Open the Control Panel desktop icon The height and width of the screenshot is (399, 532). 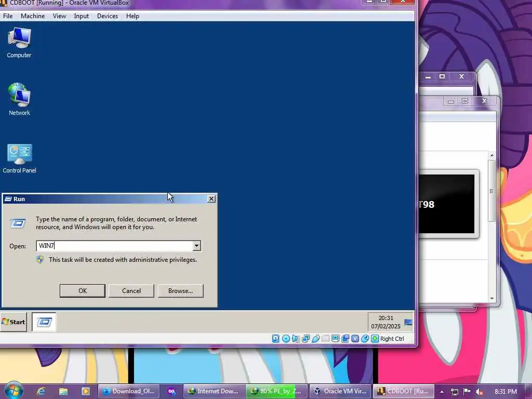click(x=19, y=159)
